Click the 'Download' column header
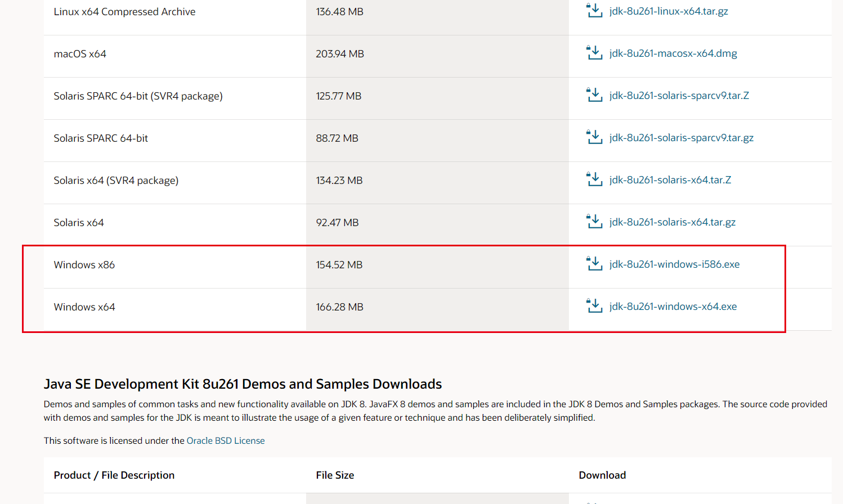Viewport: 843px width, 504px height. coord(602,475)
